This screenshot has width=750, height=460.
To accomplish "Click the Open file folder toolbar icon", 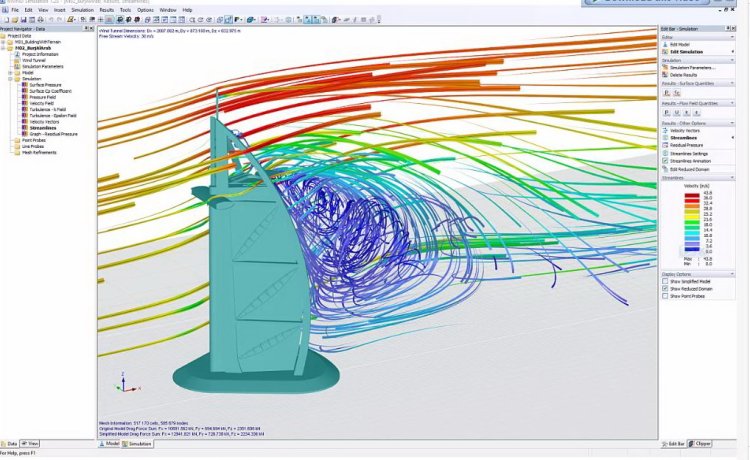I will 13,19.
